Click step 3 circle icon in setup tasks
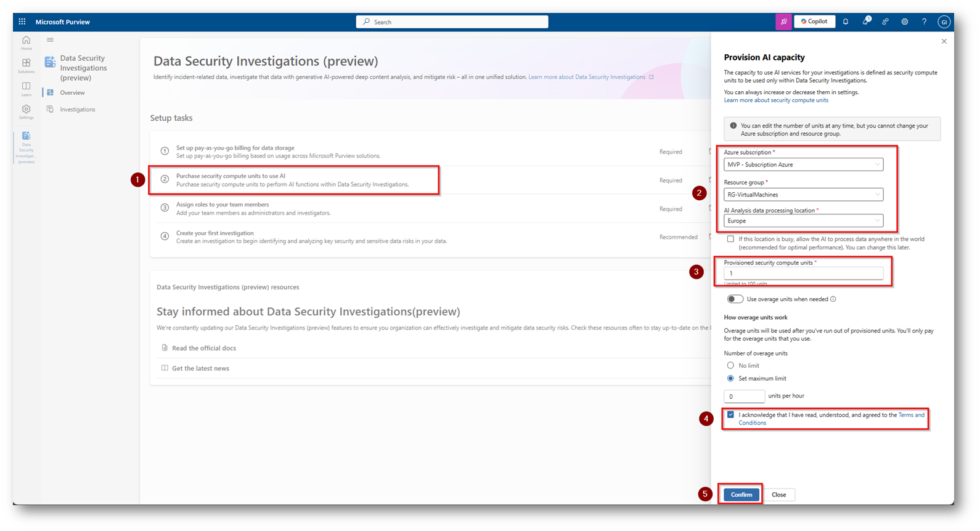 coord(165,208)
